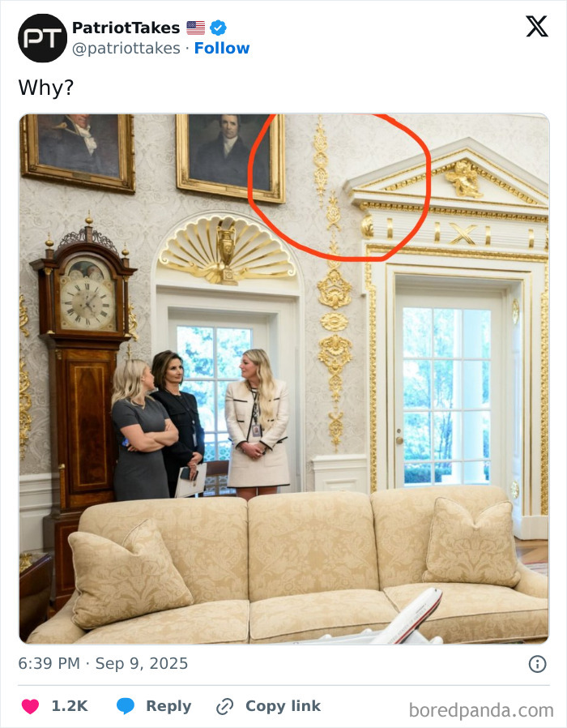This screenshot has width=567, height=728.
Task: Like the tweet with the heart icon
Action: click(31, 706)
